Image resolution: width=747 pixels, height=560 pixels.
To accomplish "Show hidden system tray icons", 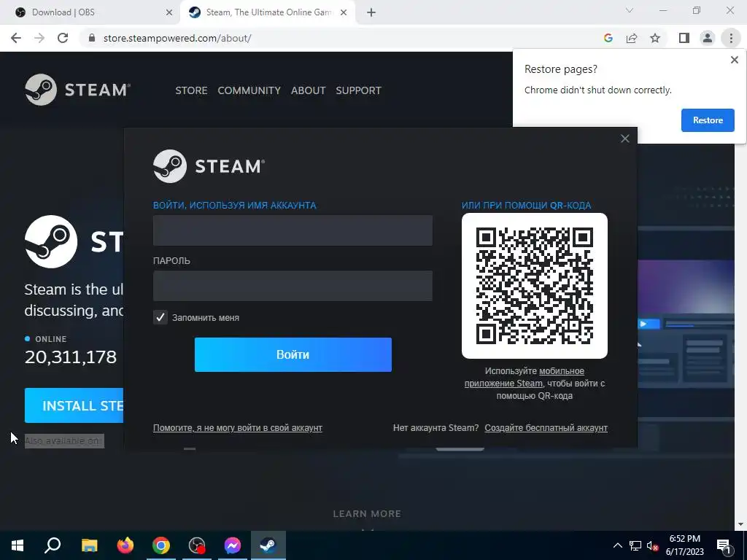I will click(x=617, y=545).
